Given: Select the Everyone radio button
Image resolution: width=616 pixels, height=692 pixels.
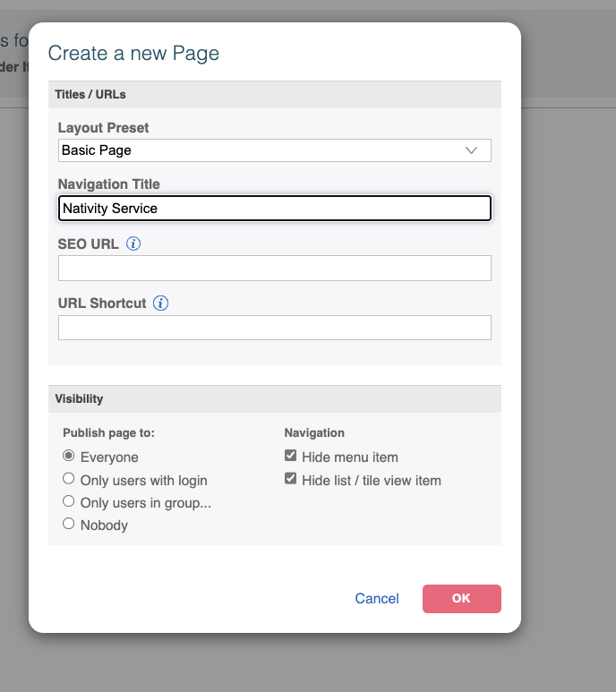Looking at the screenshot, I should [x=69, y=457].
